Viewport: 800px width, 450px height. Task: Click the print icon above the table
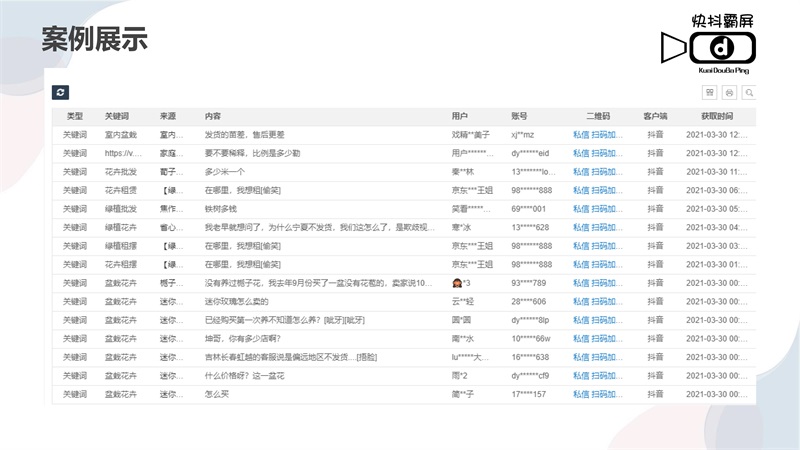(x=729, y=93)
